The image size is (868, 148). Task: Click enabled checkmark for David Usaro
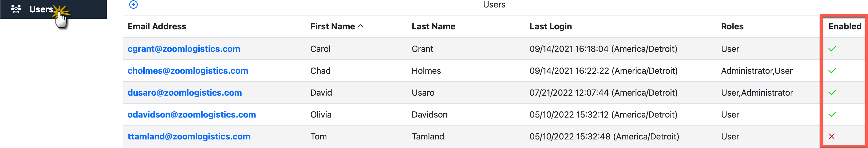click(832, 93)
